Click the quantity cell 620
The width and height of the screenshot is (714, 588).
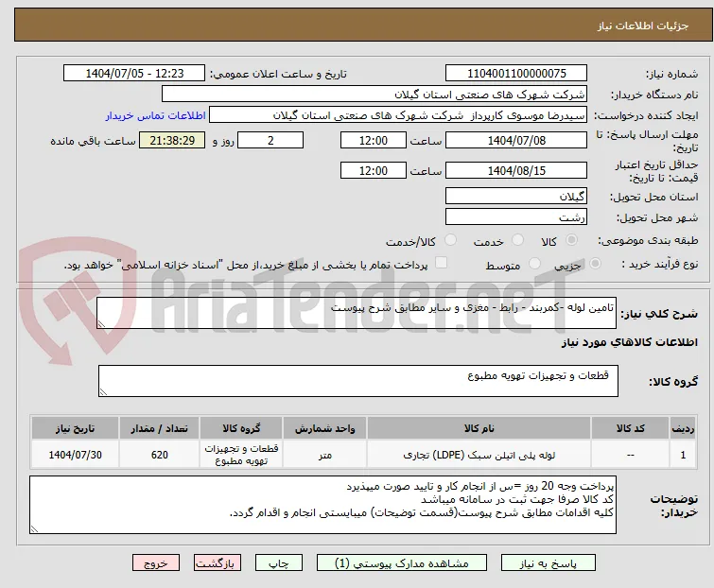[x=160, y=454]
